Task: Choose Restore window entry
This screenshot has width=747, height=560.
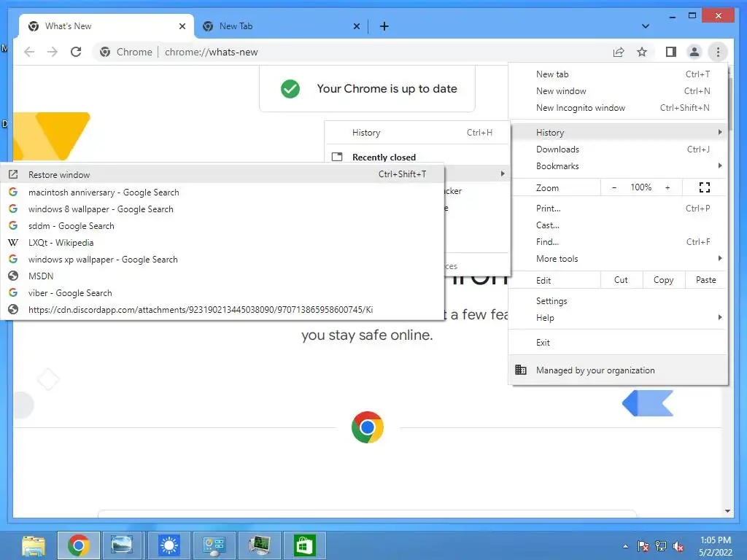Action: coord(222,174)
